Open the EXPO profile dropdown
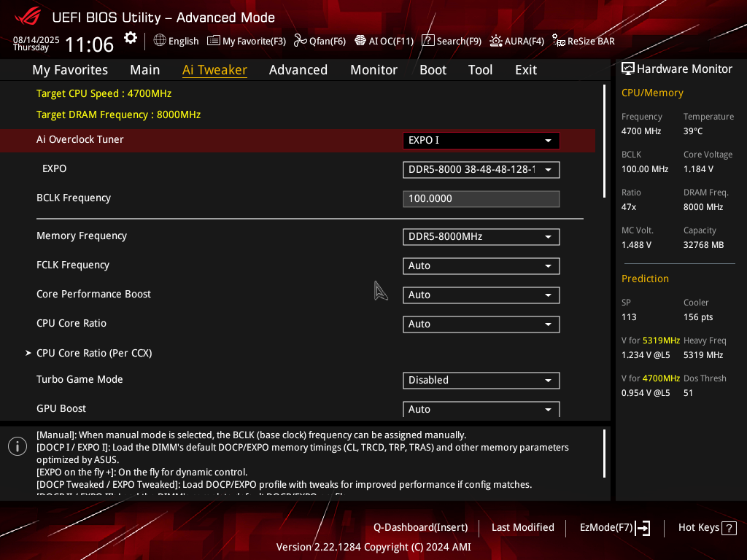Screen dimensions: 747x560 [x=481, y=169]
